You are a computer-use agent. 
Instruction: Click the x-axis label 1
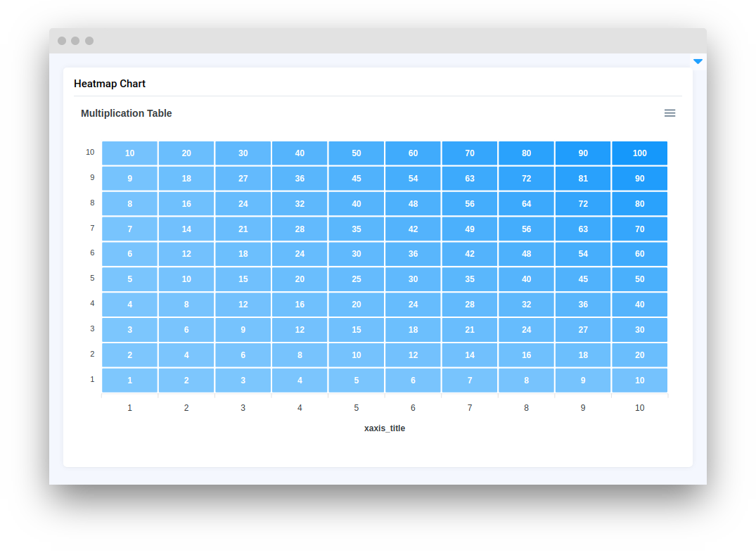coord(129,407)
